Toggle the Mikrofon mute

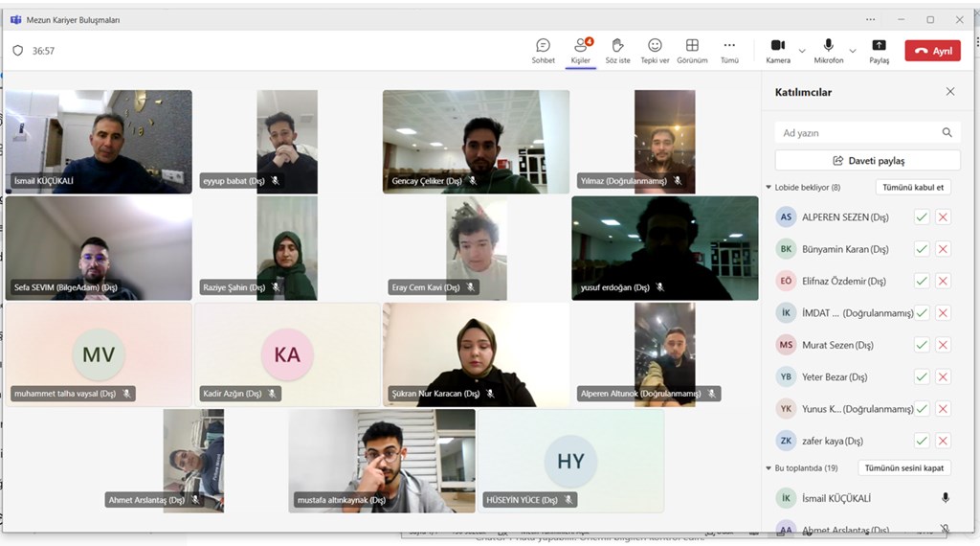click(828, 46)
